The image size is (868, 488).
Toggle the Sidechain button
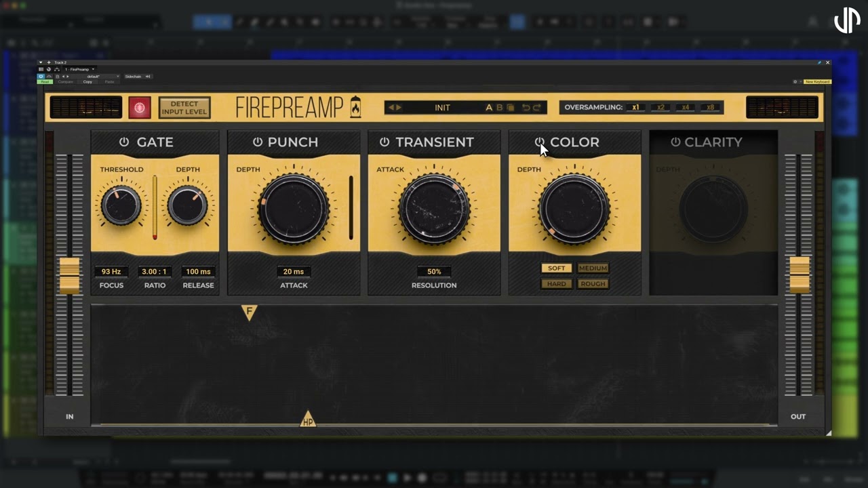(133, 77)
